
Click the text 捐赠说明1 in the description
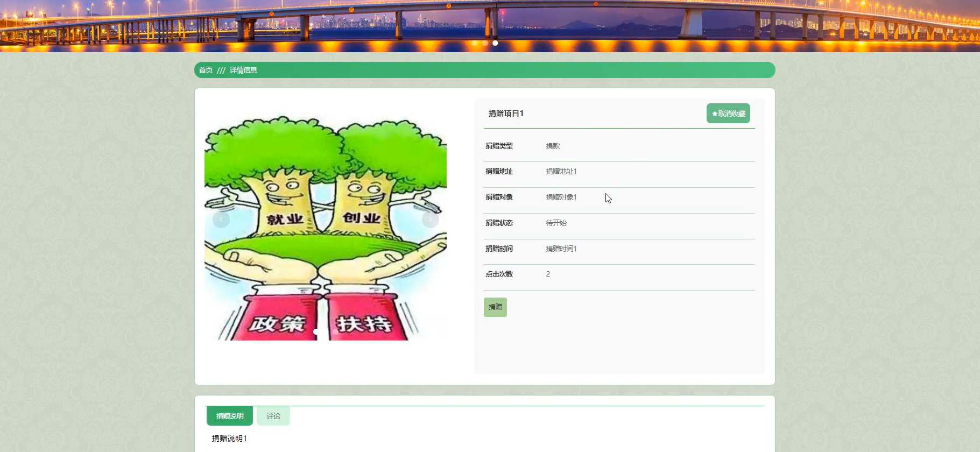click(x=229, y=439)
